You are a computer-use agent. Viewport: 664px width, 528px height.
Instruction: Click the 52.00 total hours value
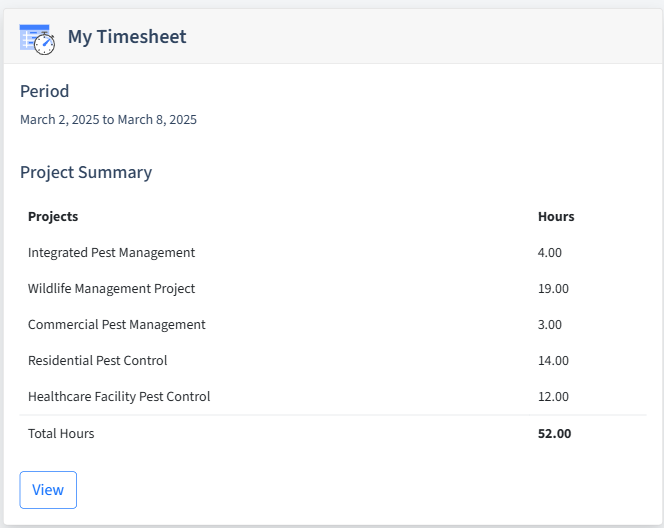click(x=554, y=434)
